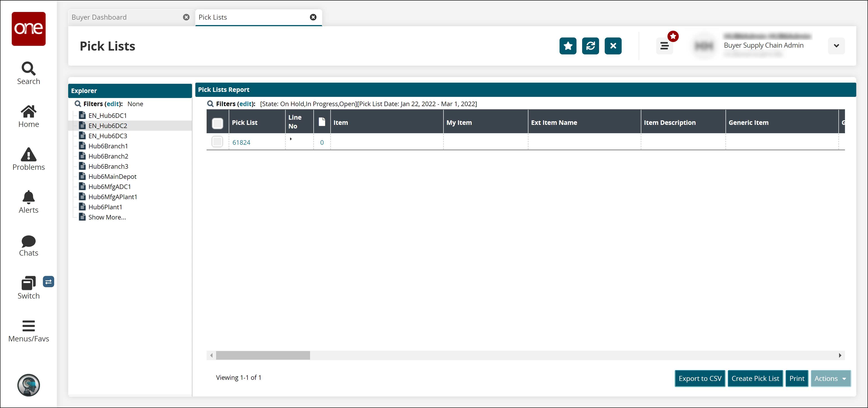Open pick list 61824 link
This screenshot has height=408, width=868.
(x=241, y=142)
